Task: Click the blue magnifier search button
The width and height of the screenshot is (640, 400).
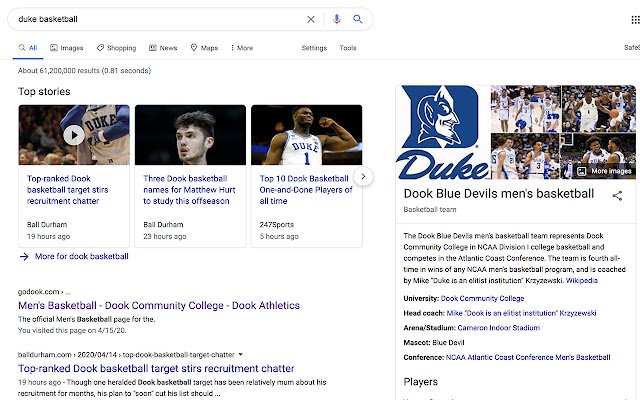Action: coord(358,19)
